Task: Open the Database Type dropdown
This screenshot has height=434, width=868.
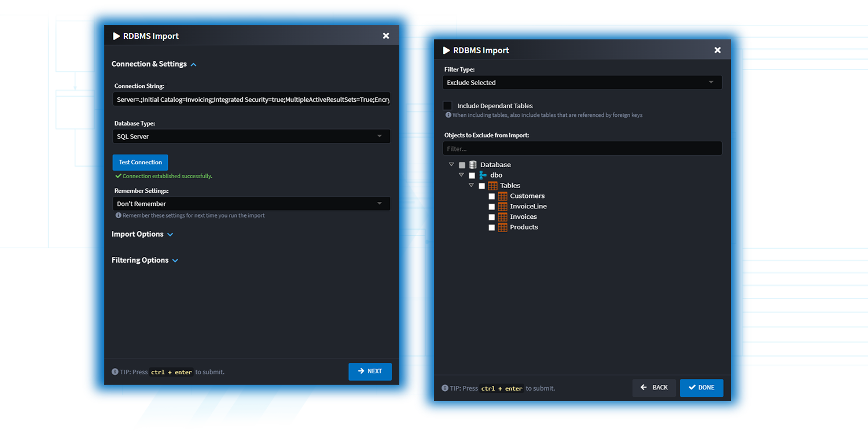Action: pyautogui.click(x=251, y=137)
